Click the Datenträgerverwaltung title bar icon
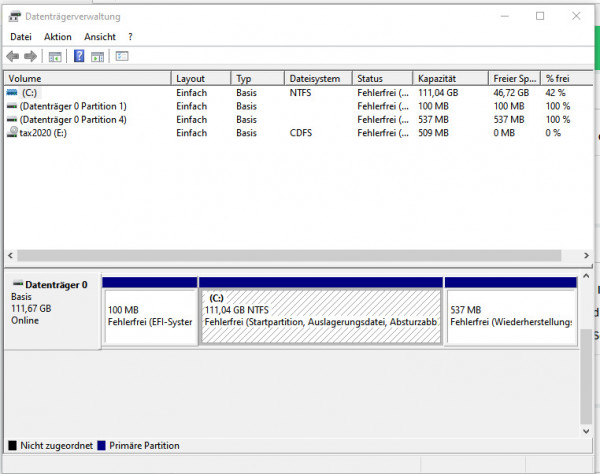 point(15,16)
